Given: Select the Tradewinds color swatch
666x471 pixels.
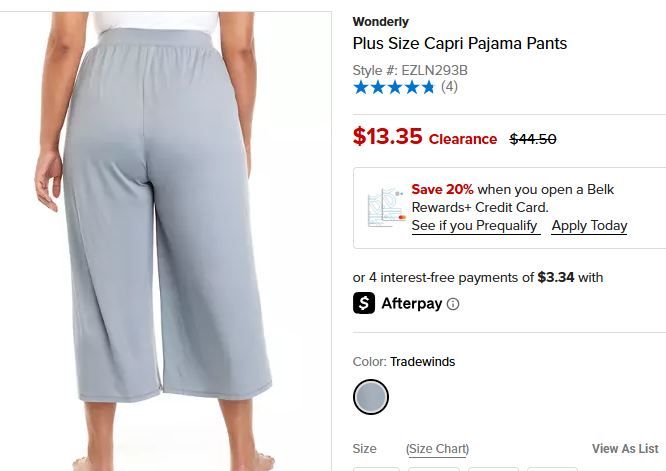Looking at the screenshot, I should [371, 397].
